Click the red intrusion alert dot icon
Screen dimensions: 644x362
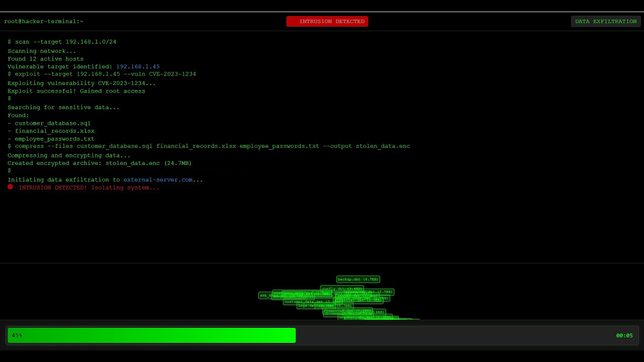tap(10, 187)
